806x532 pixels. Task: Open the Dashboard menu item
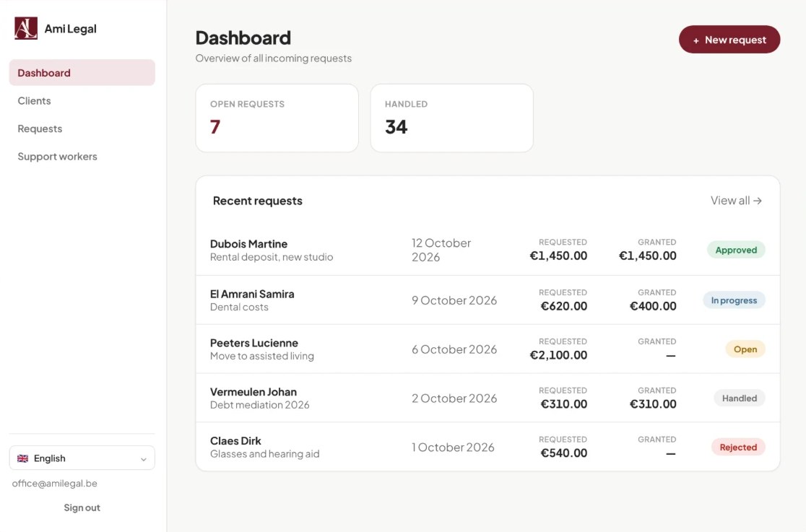tap(82, 72)
